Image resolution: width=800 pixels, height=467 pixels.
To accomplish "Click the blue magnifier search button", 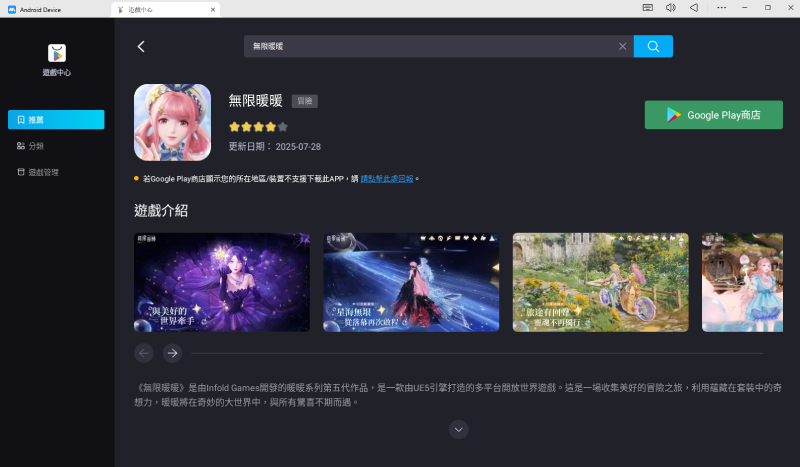I will click(653, 46).
